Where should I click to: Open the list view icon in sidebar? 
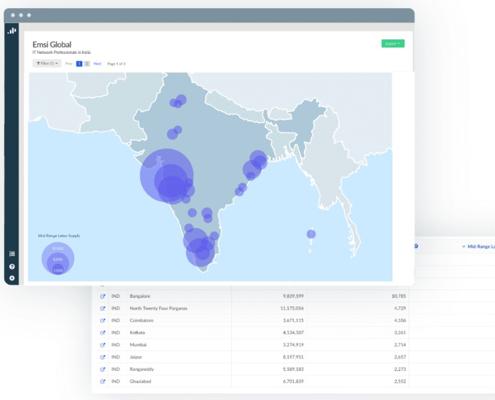[x=12, y=254]
